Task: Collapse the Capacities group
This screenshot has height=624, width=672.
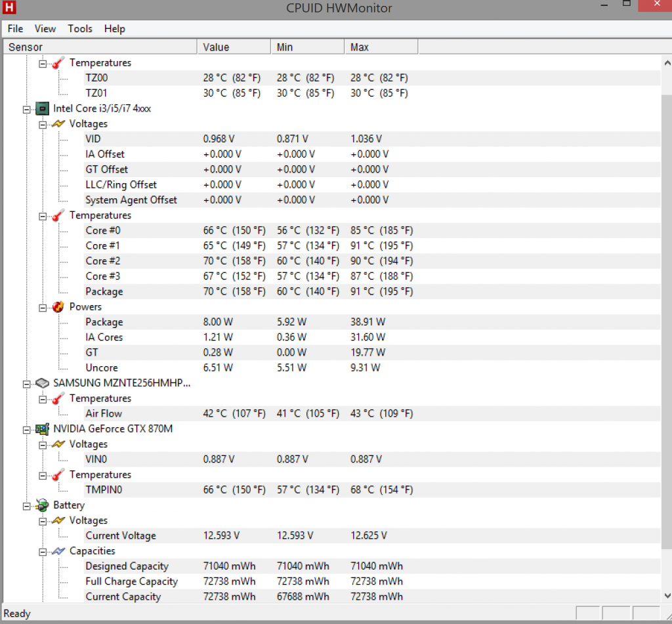Action: [x=43, y=552]
